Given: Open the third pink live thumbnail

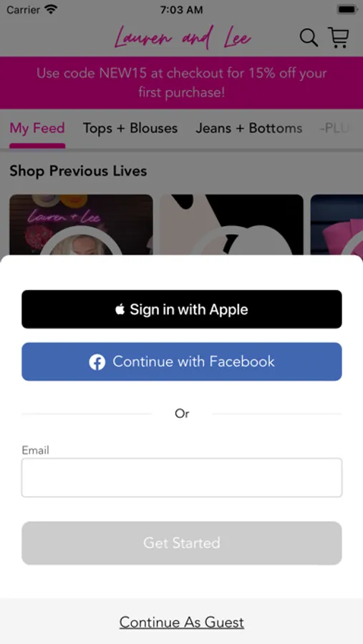Looking at the screenshot, I should click(337, 225).
